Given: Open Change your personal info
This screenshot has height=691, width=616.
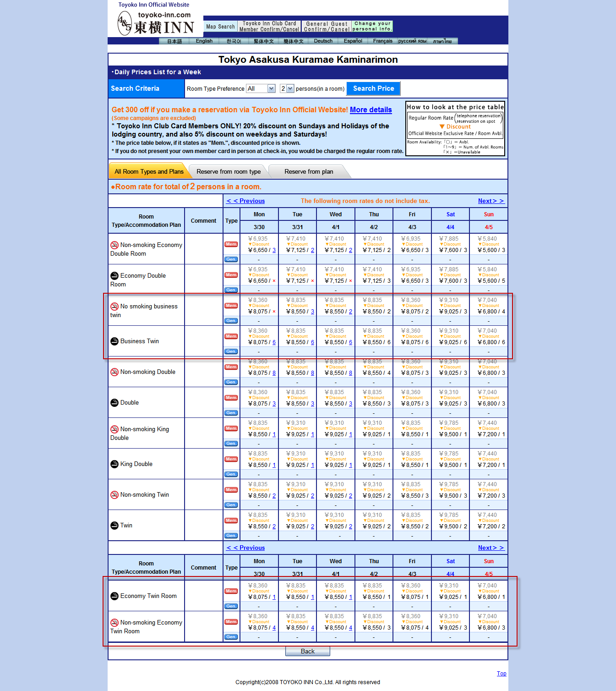Looking at the screenshot, I should pos(372,26).
